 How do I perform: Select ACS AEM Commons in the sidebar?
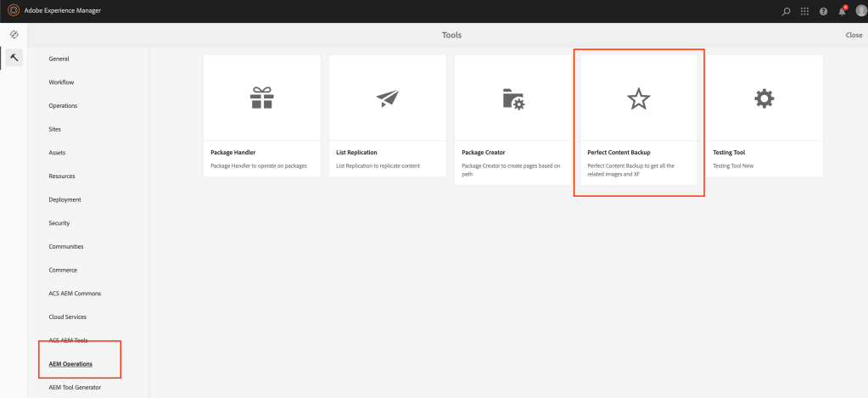tap(75, 294)
